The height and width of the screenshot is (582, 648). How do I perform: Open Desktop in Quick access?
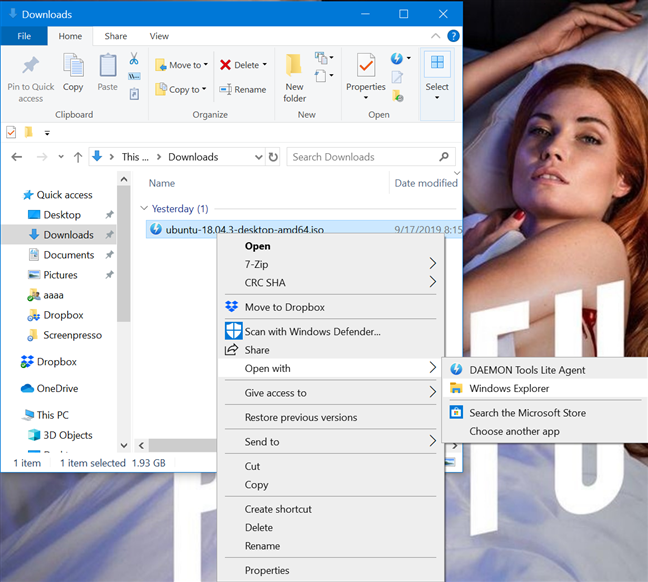tap(62, 215)
